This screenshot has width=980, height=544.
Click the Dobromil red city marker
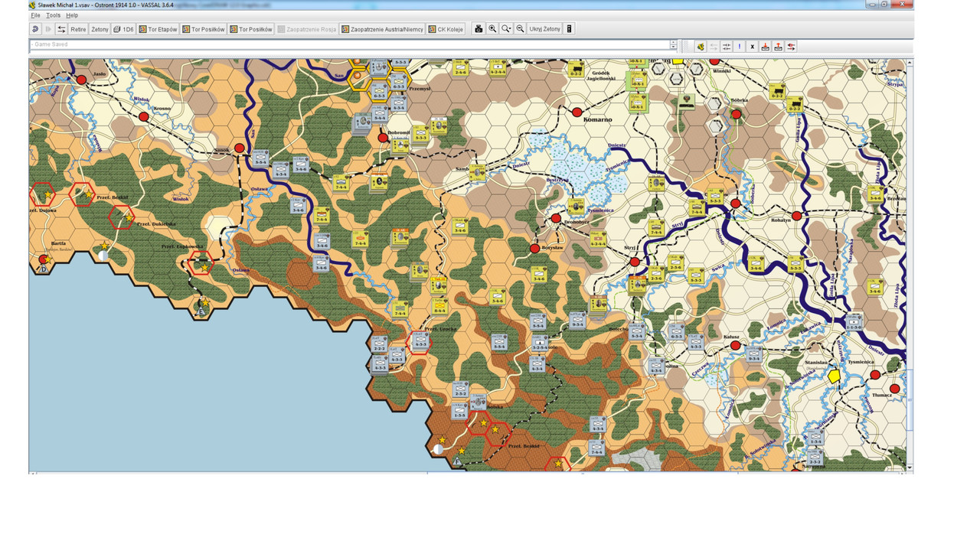coord(383,138)
